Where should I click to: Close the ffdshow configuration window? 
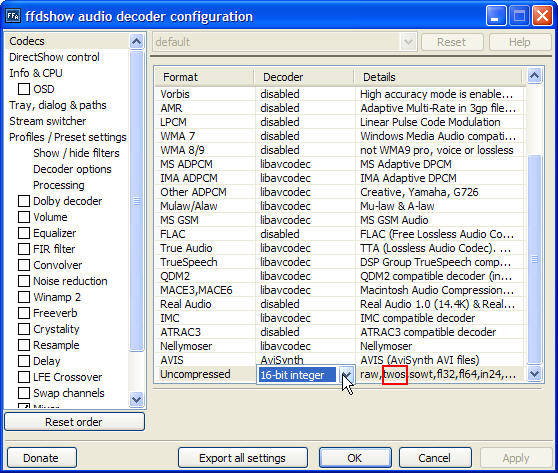542,16
